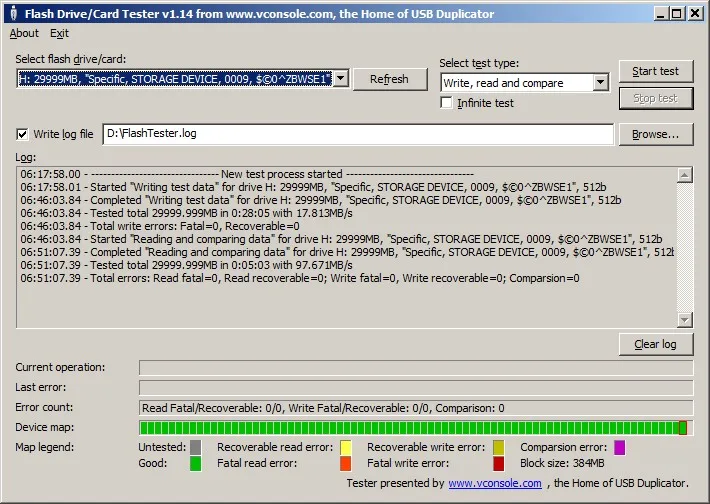The image size is (710, 504).
Task: Minimize the Flash Drive Tester window
Action: point(661,14)
